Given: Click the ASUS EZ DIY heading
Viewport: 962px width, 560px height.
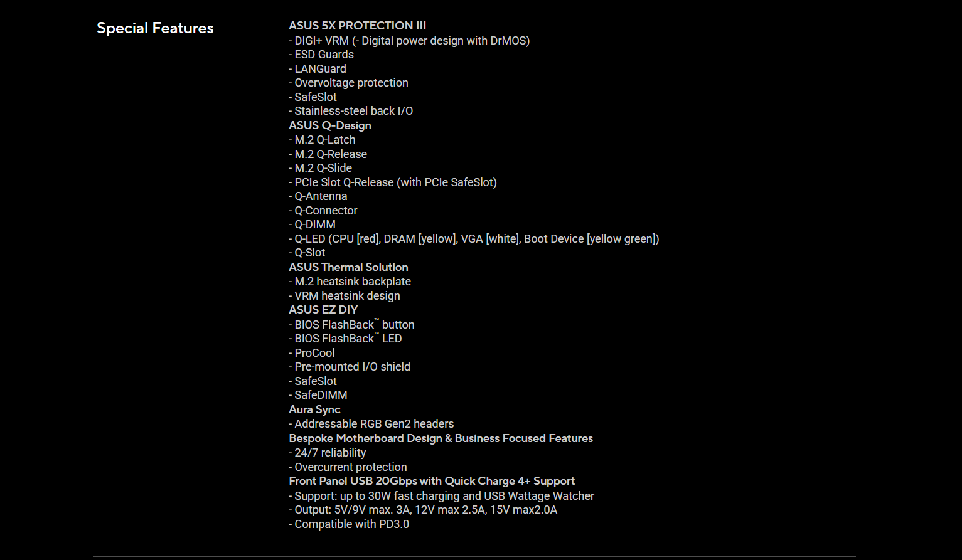Looking at the screenshot, I should pyautogui.click(x=323, y=310).
